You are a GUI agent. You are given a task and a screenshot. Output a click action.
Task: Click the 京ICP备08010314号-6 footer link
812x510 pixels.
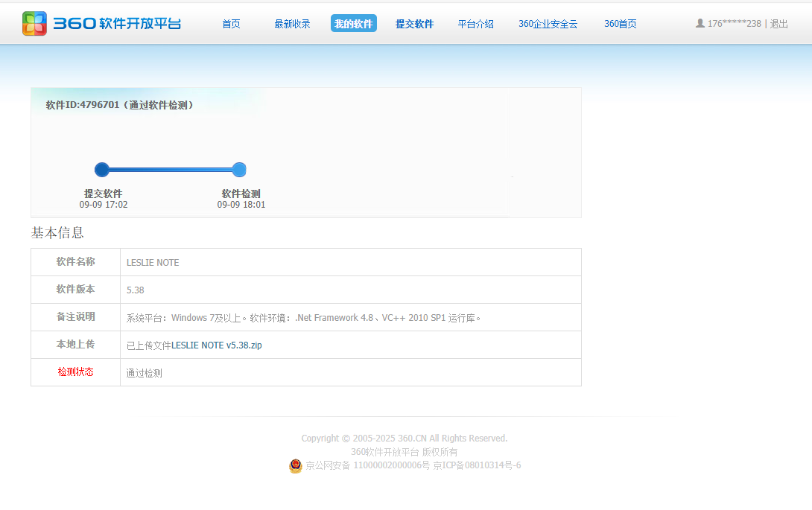(x=477, y=465)
